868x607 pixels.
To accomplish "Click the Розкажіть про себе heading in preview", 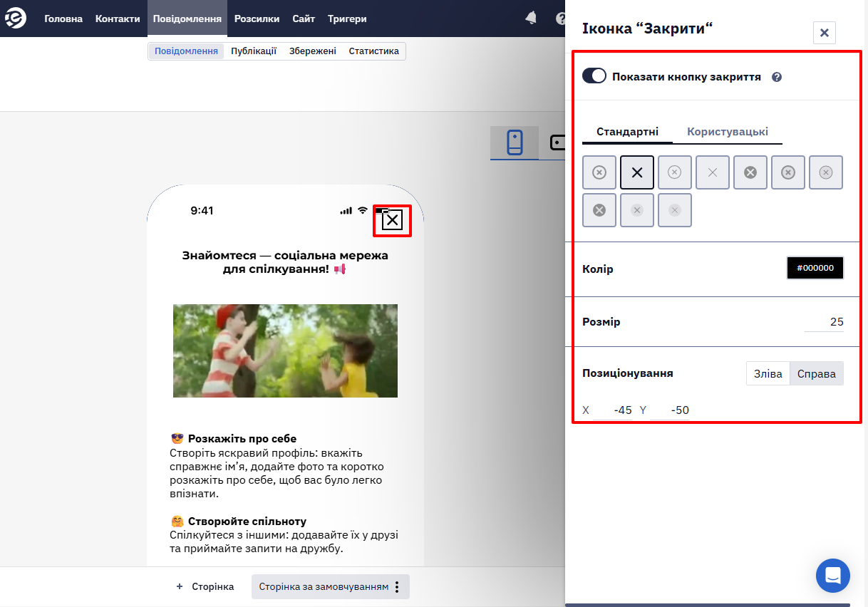I will point(242,439).
